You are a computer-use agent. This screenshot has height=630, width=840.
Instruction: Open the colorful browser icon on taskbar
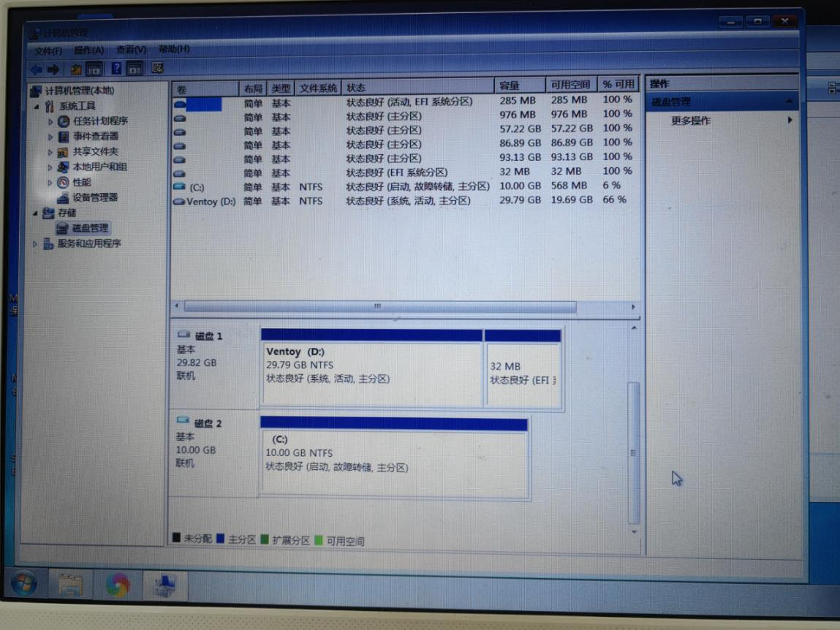117,585
